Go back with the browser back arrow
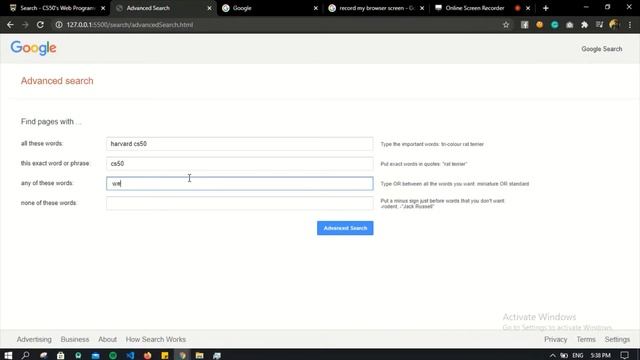Viewport: 640px width, 360px height. tap(10, 25)
